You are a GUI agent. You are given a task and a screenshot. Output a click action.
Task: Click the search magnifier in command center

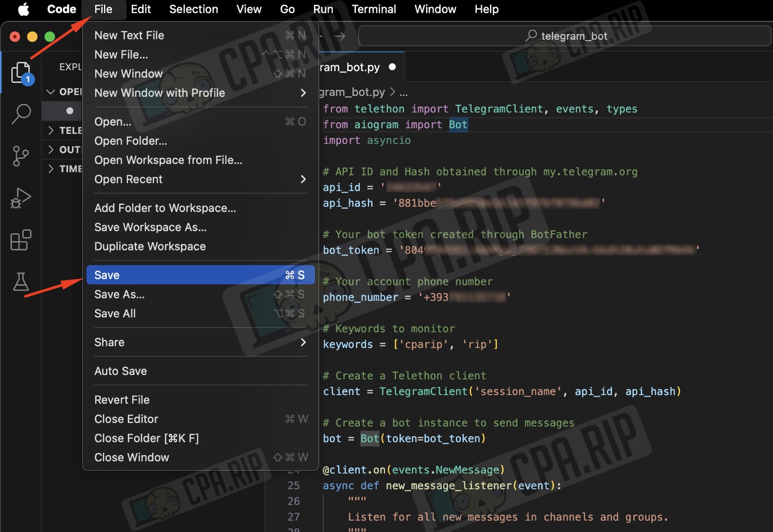pyautogui.click(x=531, y=36)
